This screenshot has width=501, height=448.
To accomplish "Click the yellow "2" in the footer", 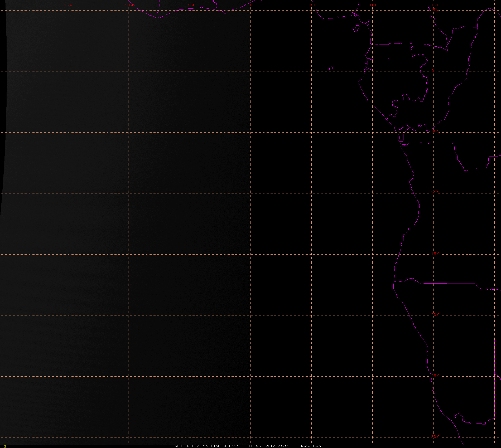I will 5,446.
